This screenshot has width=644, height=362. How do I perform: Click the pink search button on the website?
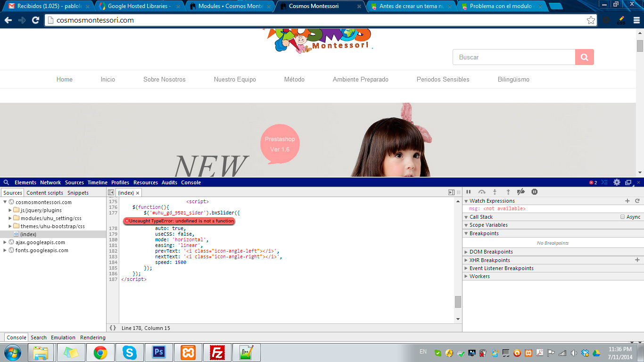pos(585,57)
